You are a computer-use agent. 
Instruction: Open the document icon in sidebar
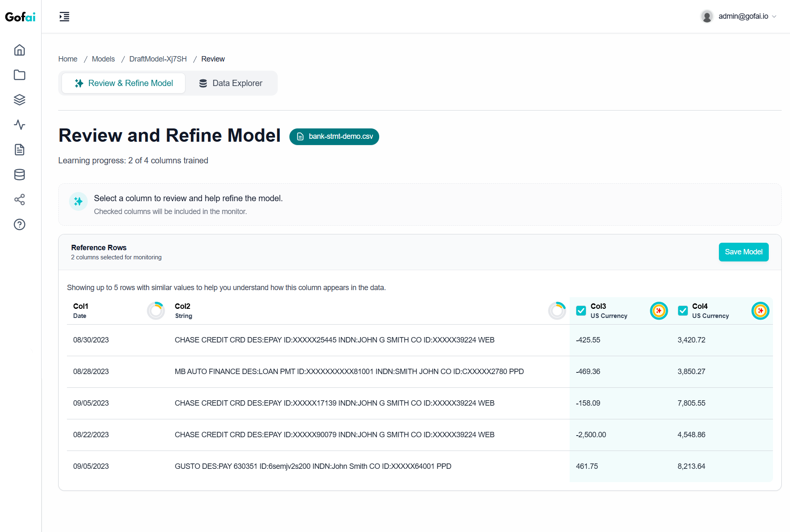pyautogui.click(x=20, y=150)
